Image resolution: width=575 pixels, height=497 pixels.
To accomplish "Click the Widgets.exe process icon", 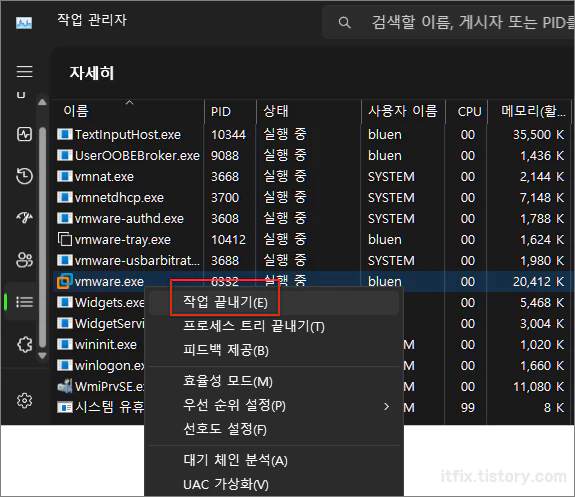I will click(x=65, y=302).
